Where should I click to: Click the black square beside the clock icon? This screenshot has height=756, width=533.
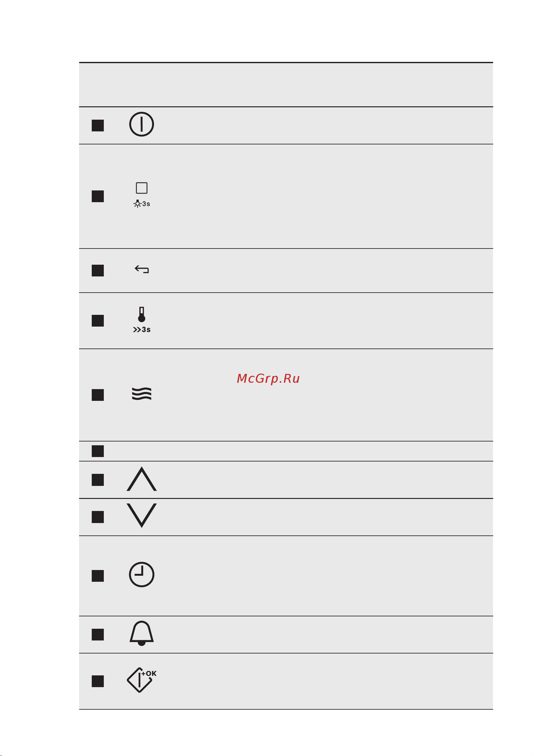[98, 576]
